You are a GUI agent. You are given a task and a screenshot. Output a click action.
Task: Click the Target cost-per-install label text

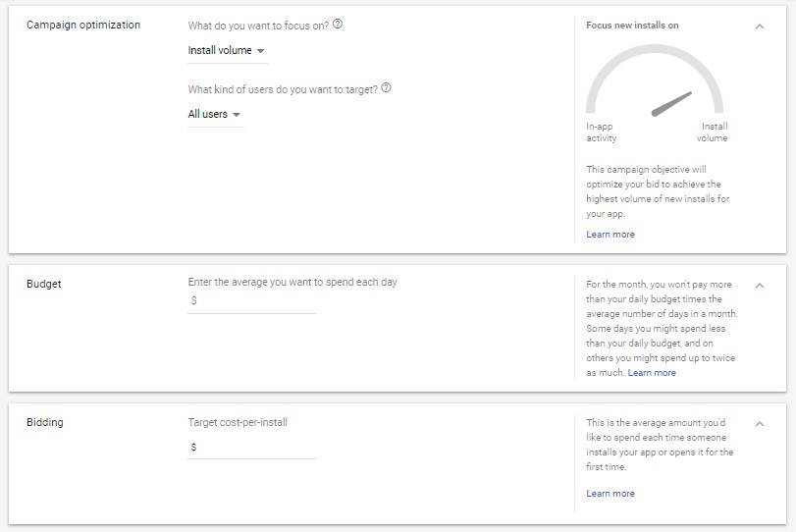click(x=238, y=422)
